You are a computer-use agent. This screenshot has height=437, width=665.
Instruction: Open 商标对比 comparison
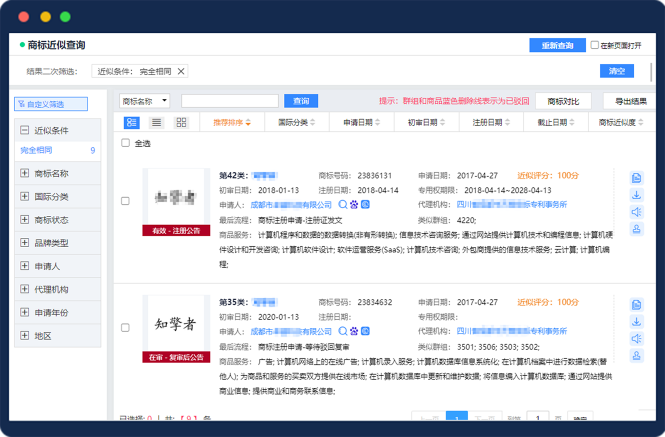563,101
